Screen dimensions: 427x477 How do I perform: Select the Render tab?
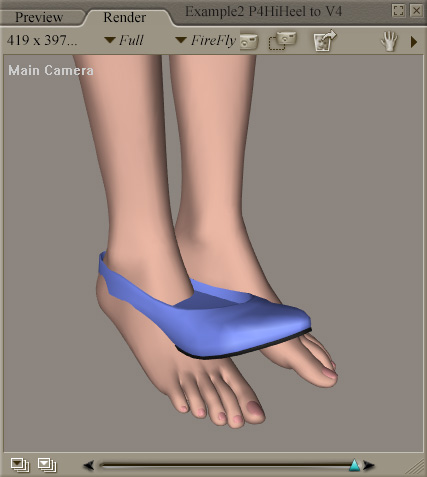coord(125,17)
